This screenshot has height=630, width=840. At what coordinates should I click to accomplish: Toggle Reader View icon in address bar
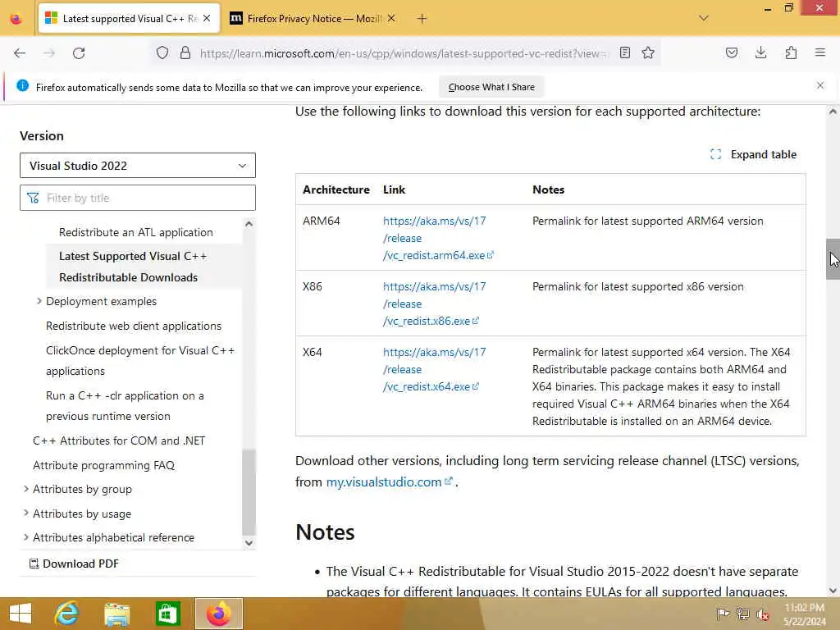(x=624, y=52)
